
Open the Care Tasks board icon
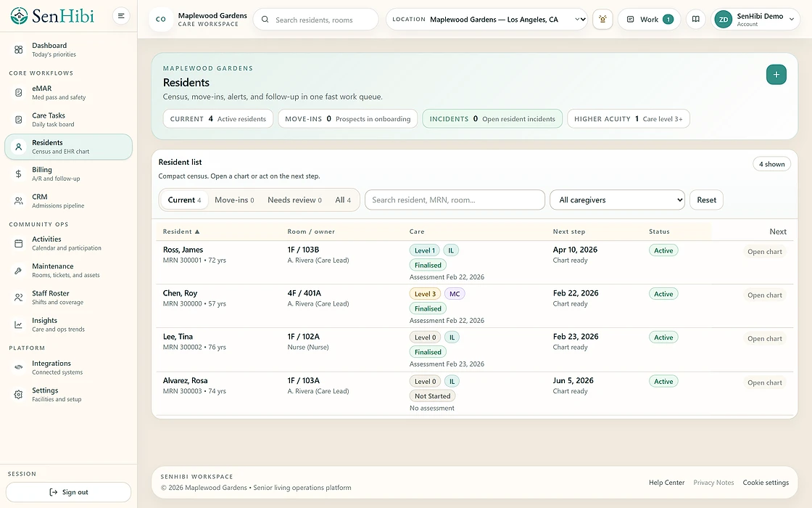pyautogui.click(x=19, y=120)
